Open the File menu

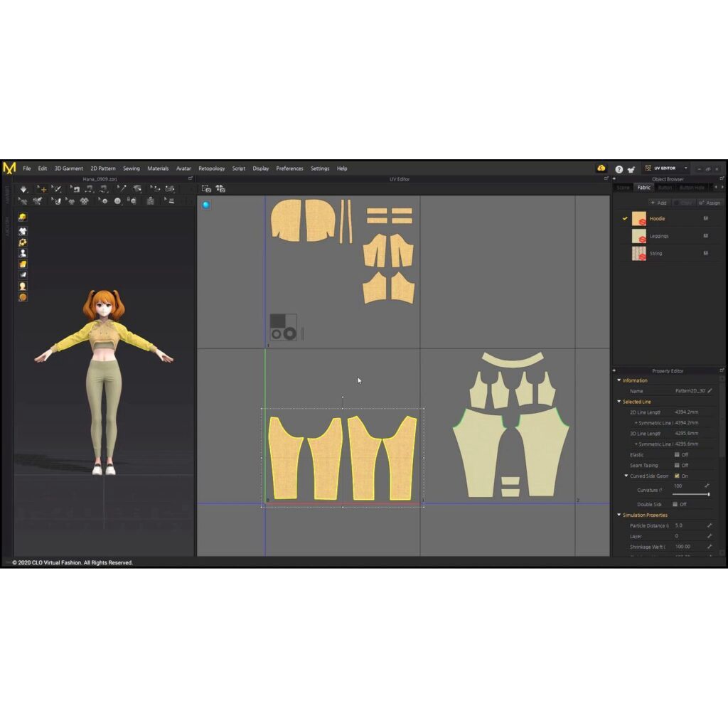click(x=27, y=168)
